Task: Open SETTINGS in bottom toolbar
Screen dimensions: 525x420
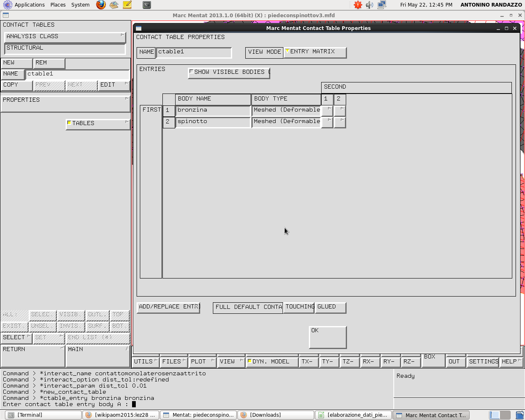Action: 483,362
